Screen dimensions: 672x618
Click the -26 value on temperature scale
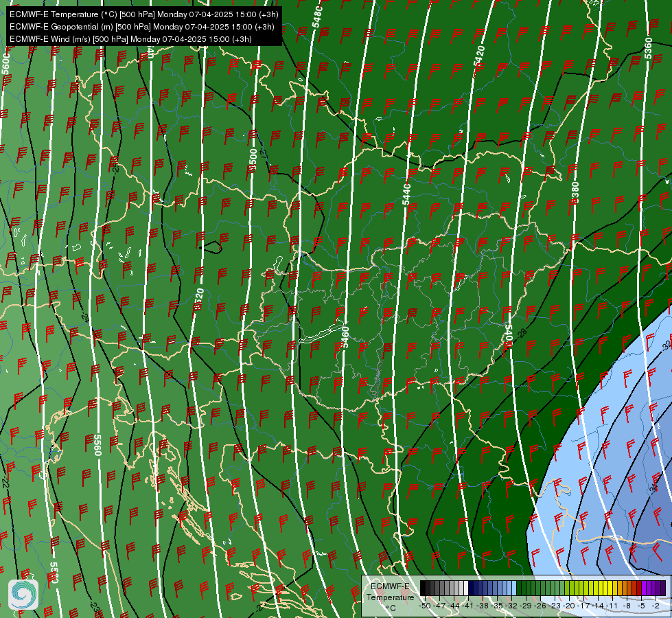[540, 606]
